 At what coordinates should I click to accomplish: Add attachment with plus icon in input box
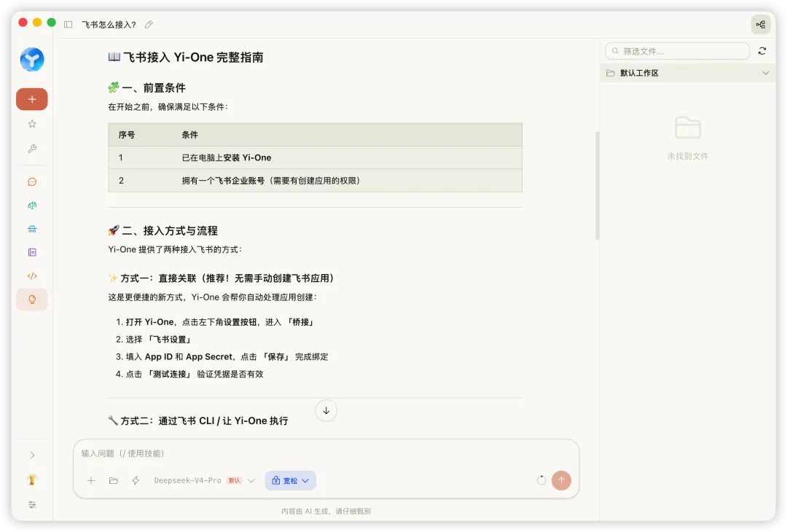91,481
